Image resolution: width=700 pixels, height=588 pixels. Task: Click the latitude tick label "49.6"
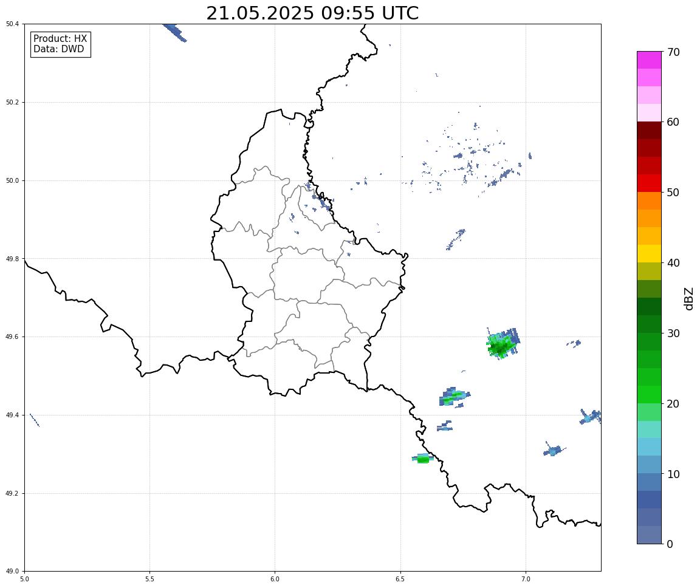13,337
